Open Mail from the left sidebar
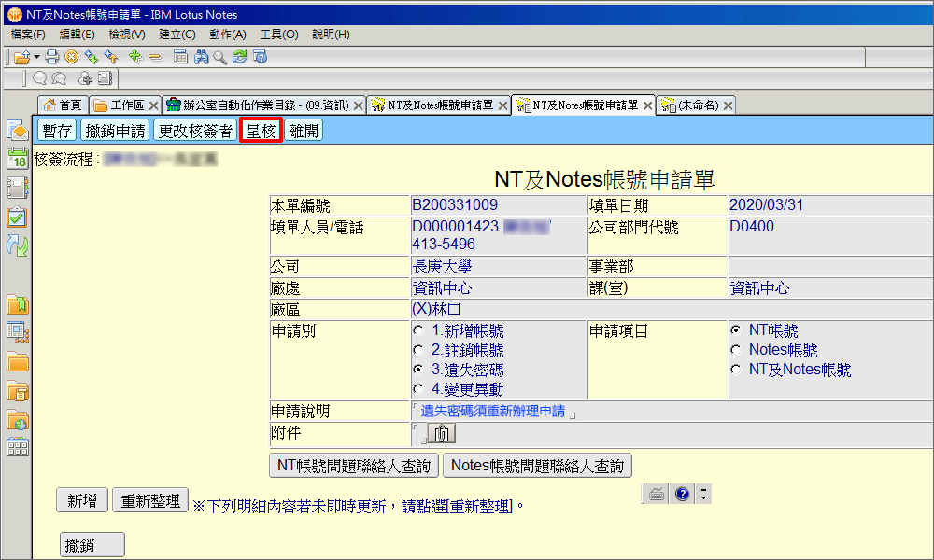 click(x=17, y=131)
